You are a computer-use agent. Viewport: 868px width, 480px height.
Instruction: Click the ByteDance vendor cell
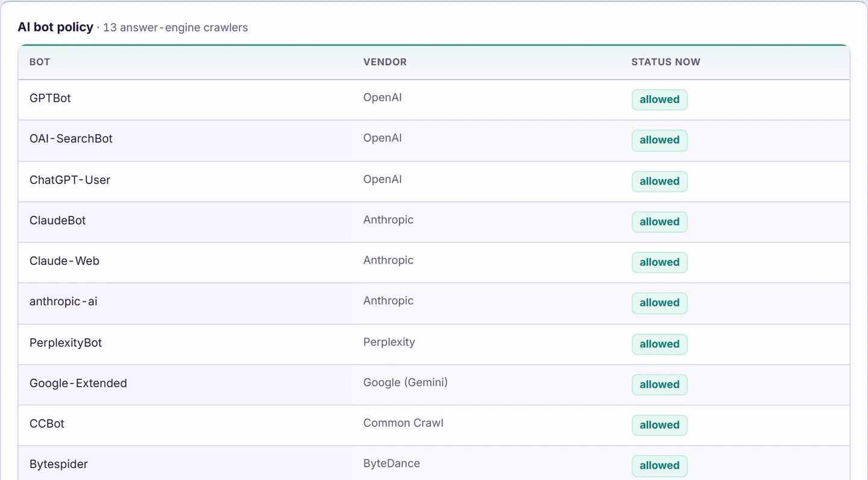(x=391, y=463)
